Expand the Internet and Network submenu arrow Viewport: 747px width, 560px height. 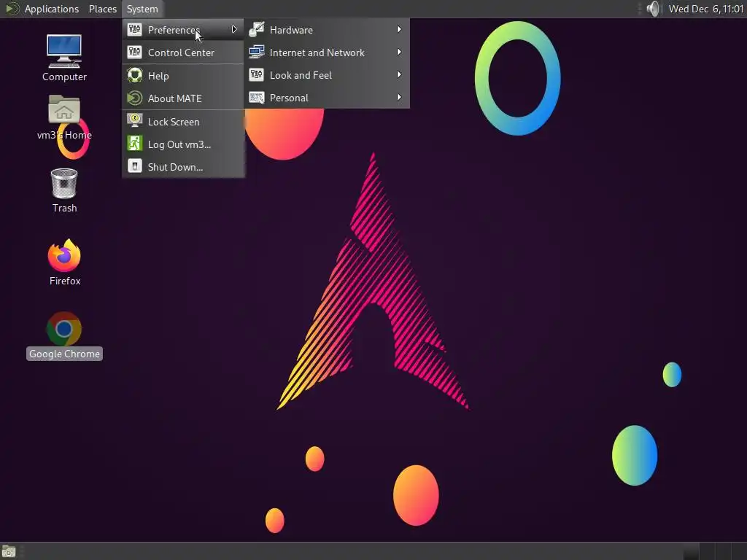[x=399, y=52]
